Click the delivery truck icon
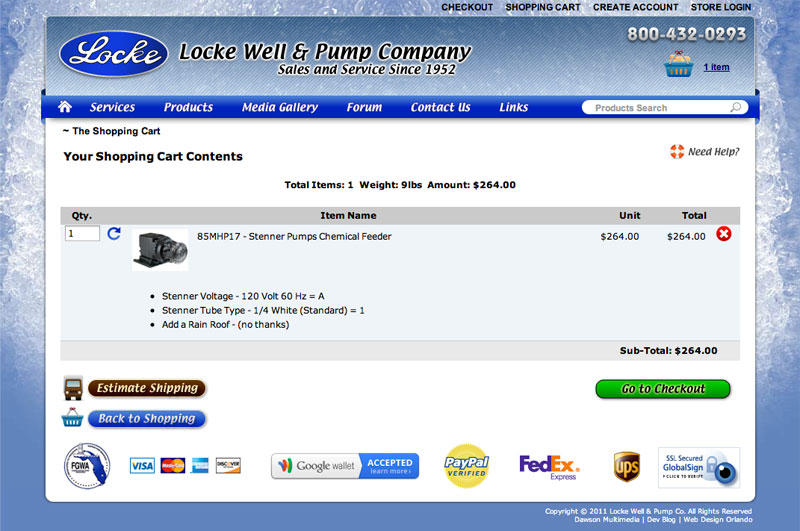800x531 pixels. [x=73, y=388]
